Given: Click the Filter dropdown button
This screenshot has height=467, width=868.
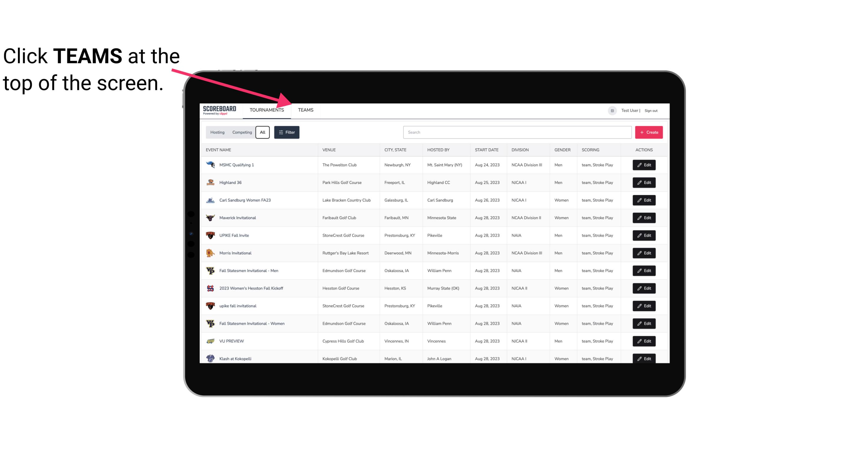Looking at the screenshot, I should coord(287,132).
